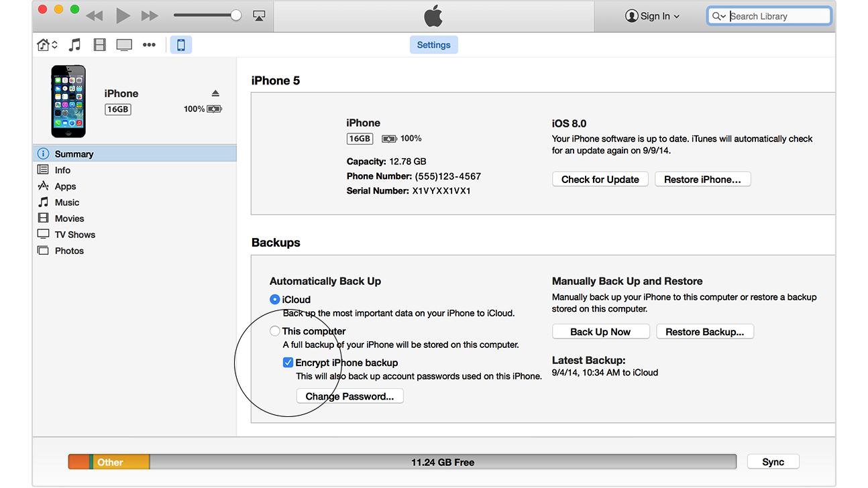Click the Capacity 12.78 GB text

[386, 162]
